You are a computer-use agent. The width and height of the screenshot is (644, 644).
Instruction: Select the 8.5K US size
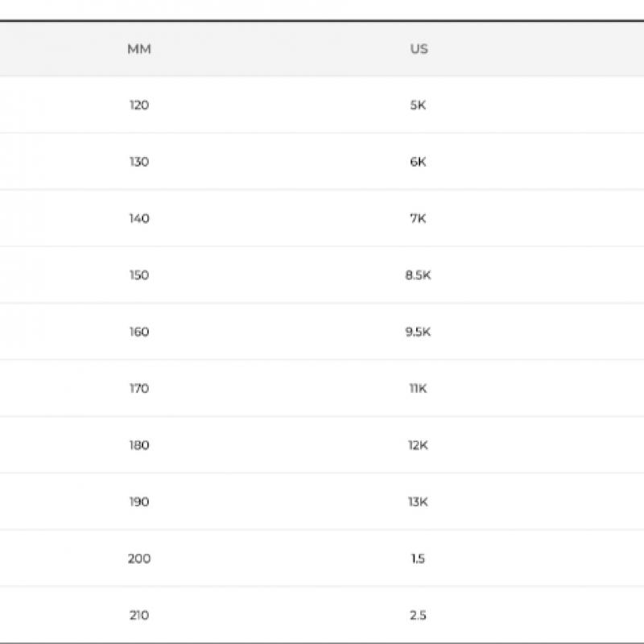pos(418,275)
